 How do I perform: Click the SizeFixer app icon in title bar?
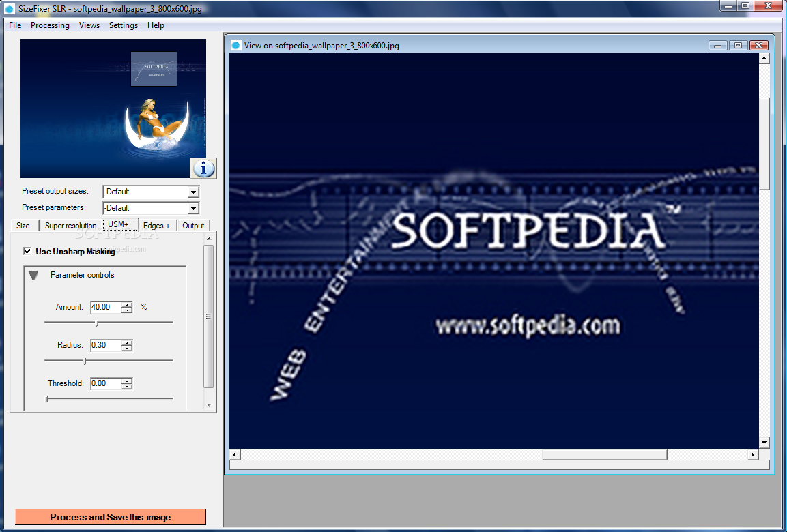pos(10,9)
